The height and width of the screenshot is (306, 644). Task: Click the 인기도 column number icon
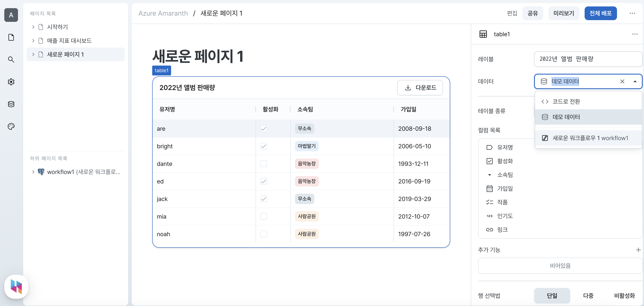pos(489,216)
